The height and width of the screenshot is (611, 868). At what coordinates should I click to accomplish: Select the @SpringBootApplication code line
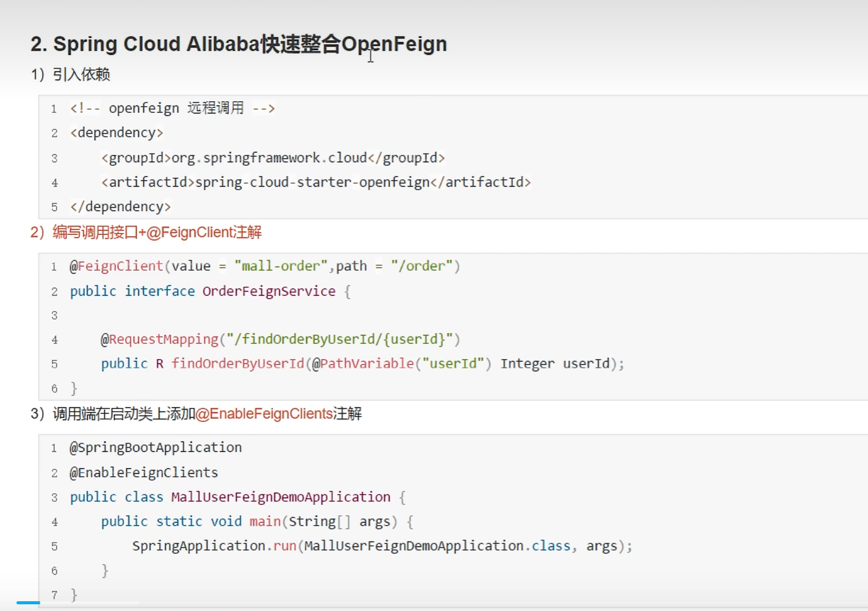(x=156, y=448)
